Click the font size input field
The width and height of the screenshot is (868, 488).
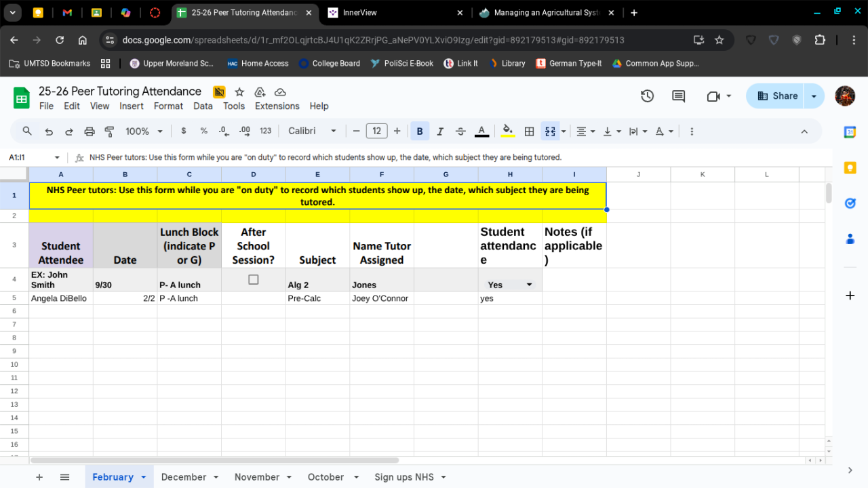point(376,131)
